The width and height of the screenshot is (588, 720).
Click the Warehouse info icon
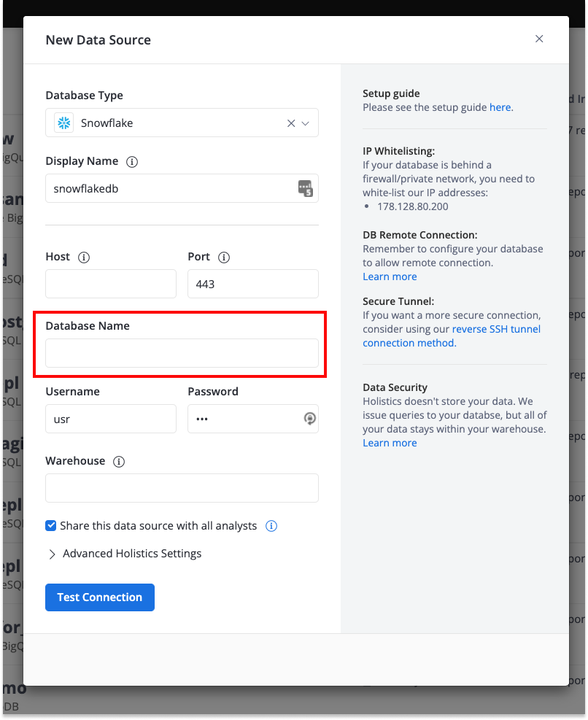pyautogui.click(x=119, y=461)
